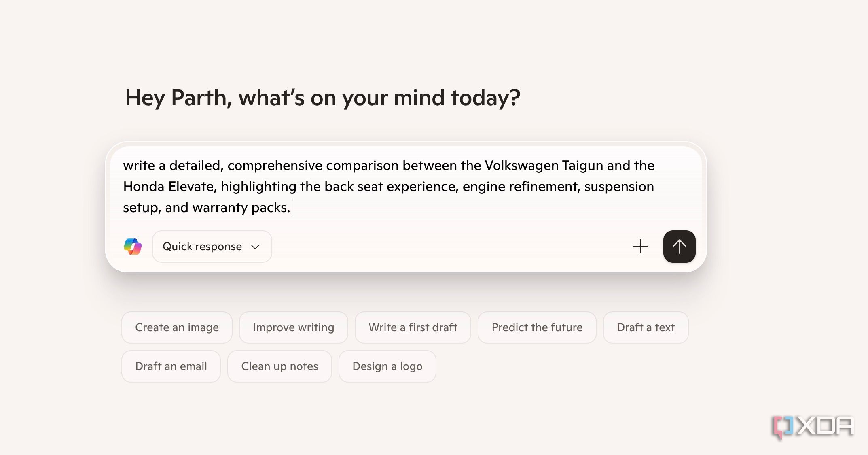Select the Predict the future suggestion
The height and width of the screenshot is (455, 868).
[x=537, y=327]
